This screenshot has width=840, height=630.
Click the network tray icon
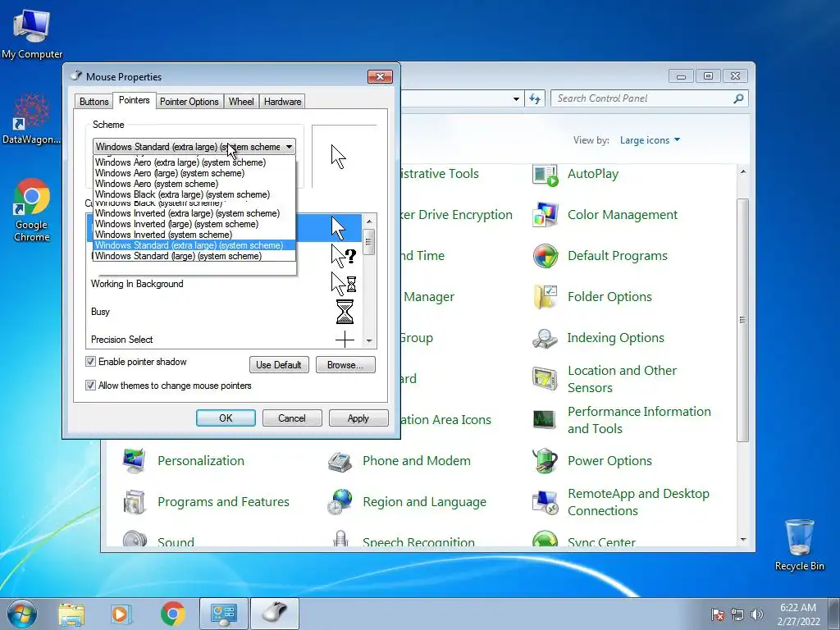pos(737,614)
